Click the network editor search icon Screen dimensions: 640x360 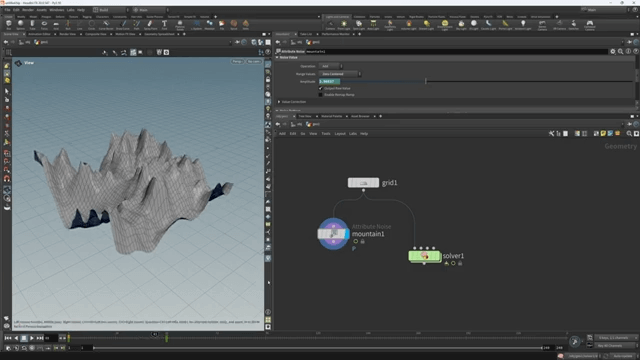pyautogui.click(x=629, y=133)
